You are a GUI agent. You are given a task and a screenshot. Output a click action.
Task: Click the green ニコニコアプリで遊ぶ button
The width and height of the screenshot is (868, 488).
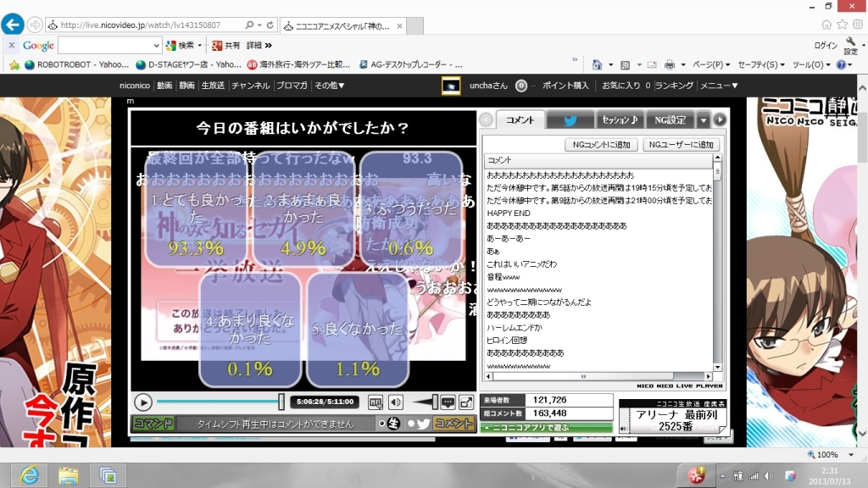pos(547,428)
